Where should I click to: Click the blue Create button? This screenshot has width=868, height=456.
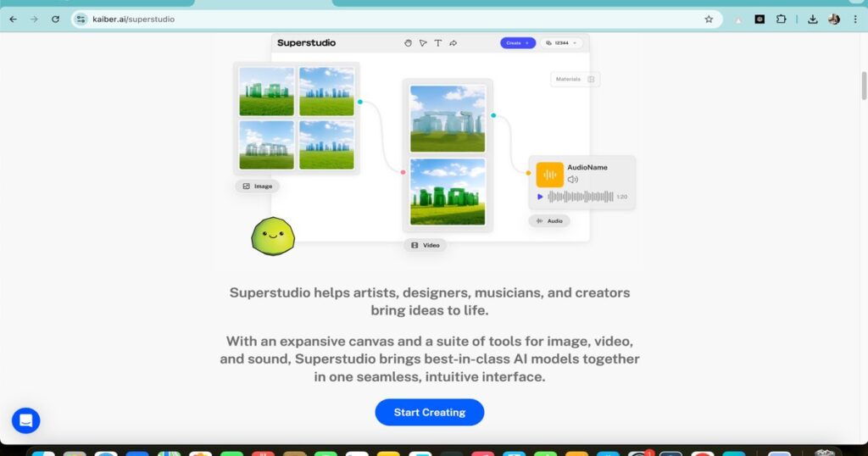point(518,43)
